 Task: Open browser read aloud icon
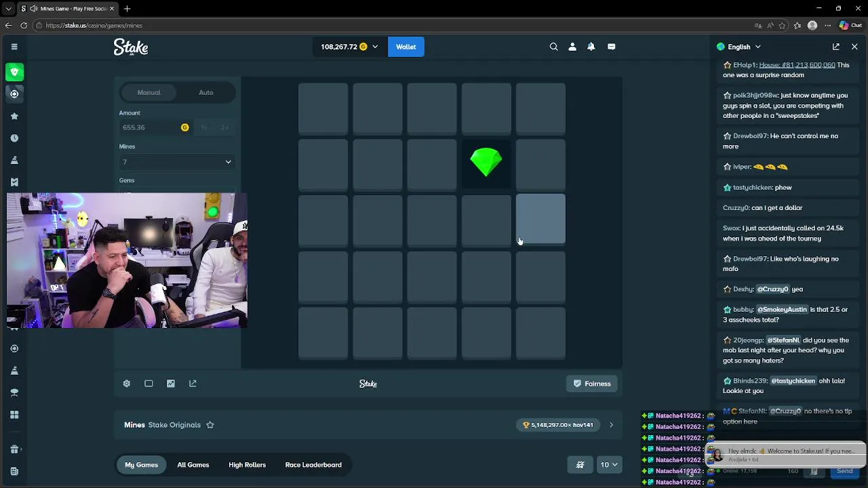pos(770,26)
